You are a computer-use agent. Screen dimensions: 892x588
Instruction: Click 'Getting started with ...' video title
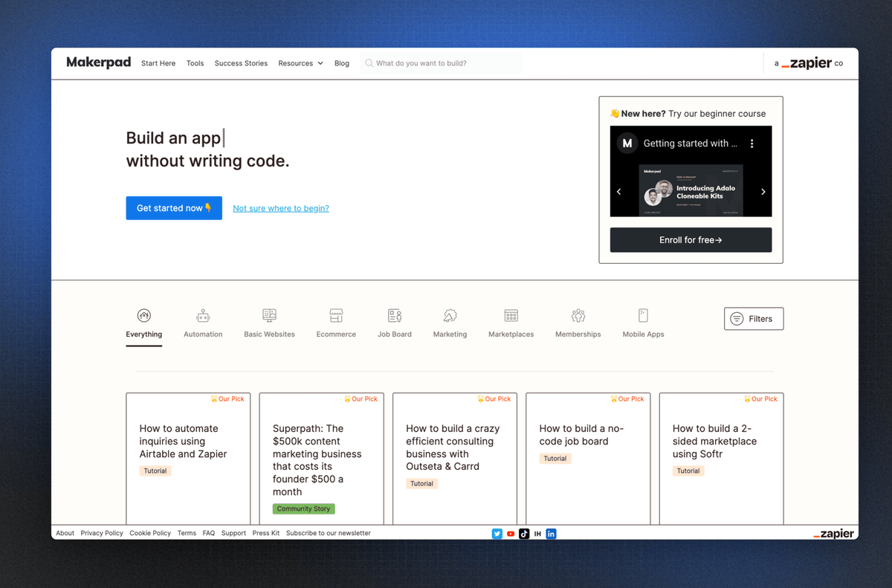click(x=691, y=143)
